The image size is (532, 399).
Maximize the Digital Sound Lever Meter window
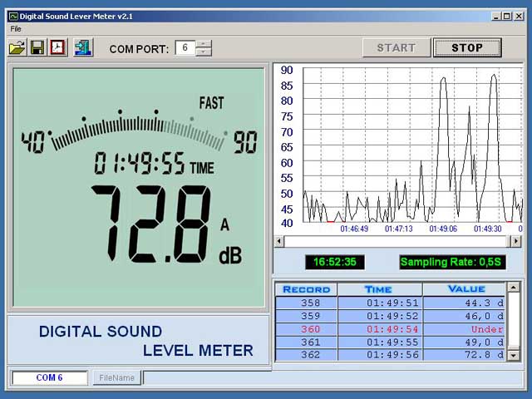[506, 17]
